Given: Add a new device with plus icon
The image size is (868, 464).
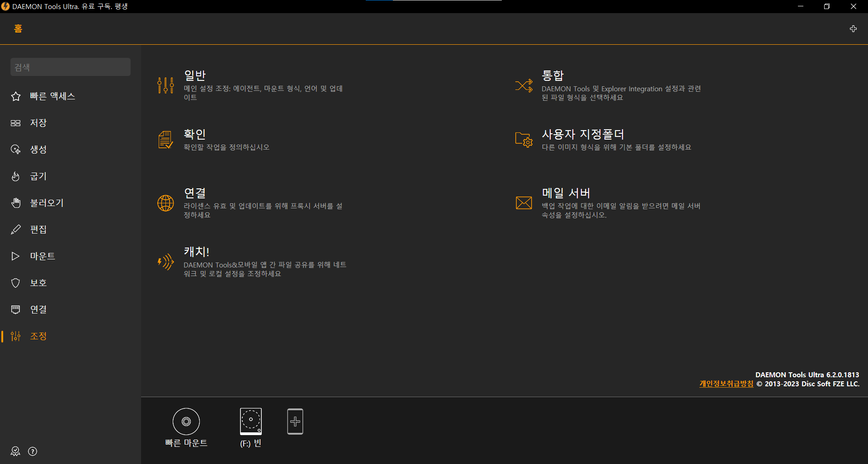Looking at the screenshot, I should [x=295, y=422].
